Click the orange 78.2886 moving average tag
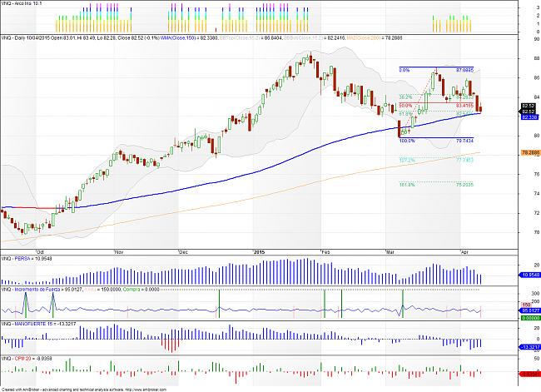 pyautogui.click(x=530, y=152)
